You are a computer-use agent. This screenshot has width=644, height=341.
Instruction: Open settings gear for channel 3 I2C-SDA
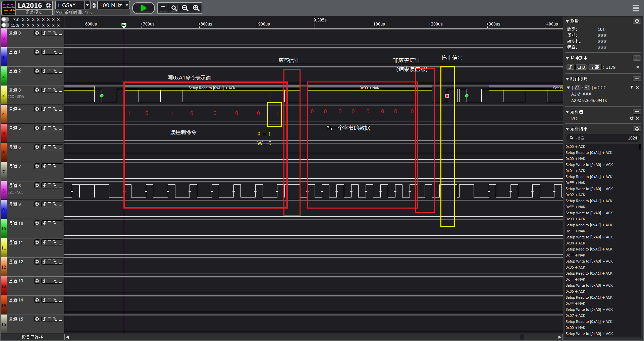click(x=37, y=90)
